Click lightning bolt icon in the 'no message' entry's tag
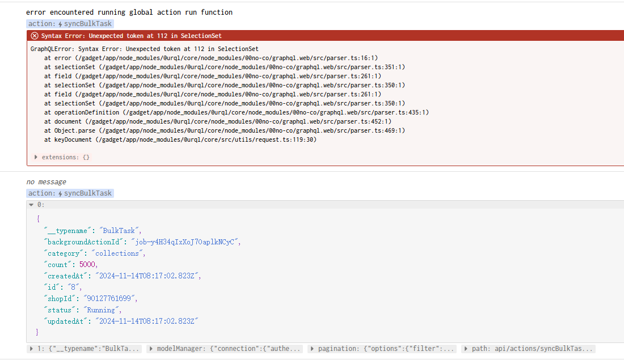Screen dimensions: 624x364 pos(60,193)
